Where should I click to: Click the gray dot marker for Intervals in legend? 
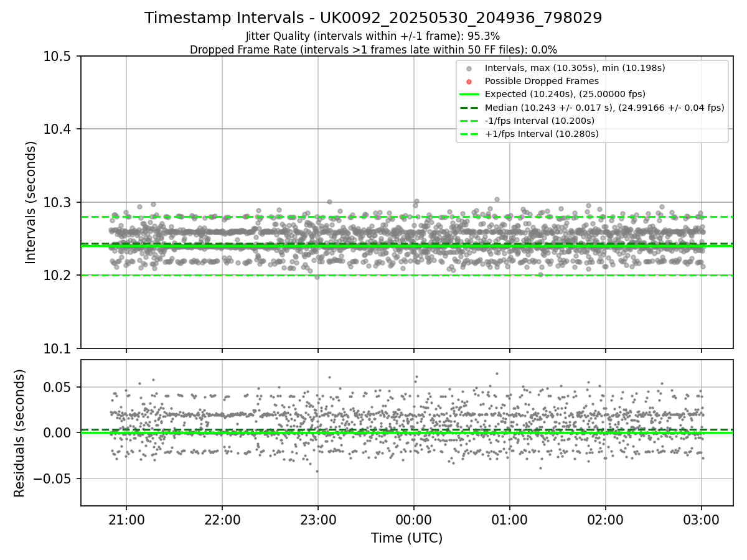click(469, 68)
